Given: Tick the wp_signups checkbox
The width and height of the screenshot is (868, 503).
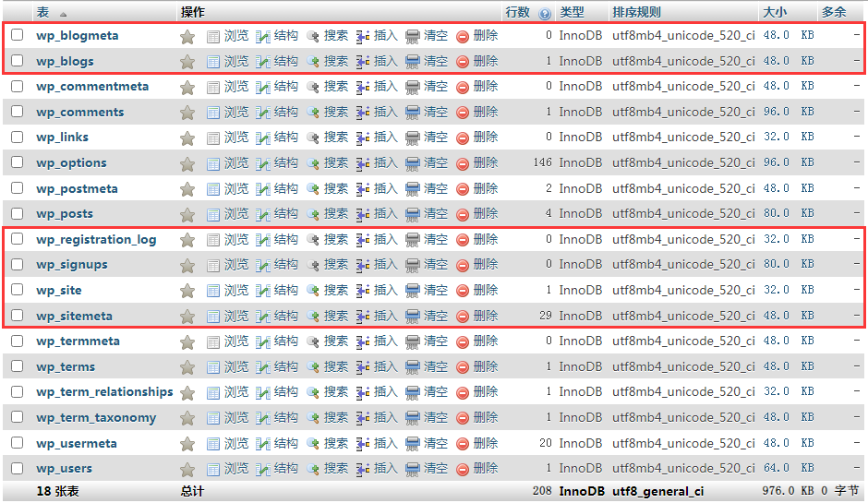Looking at the screenshot, I should 18,264.
